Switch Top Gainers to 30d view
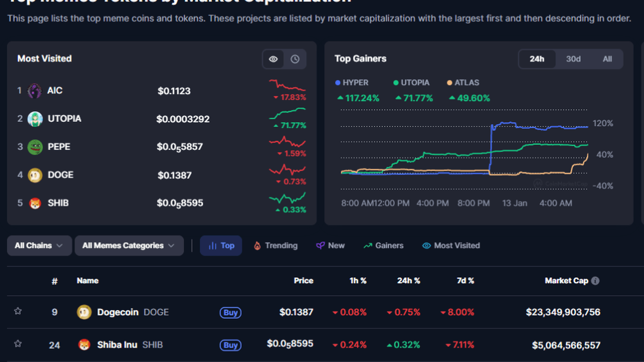 coord(573,59)
